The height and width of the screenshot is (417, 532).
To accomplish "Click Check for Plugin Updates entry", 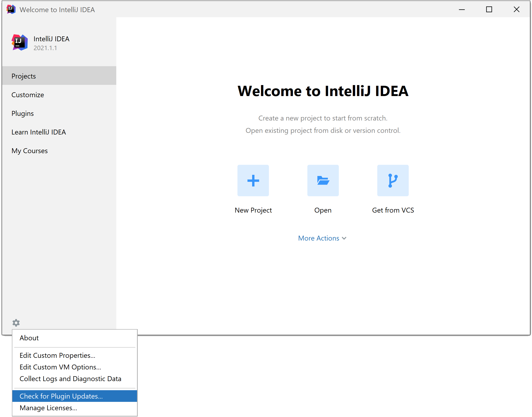I will pyautogui.click(x=75, y=396).
